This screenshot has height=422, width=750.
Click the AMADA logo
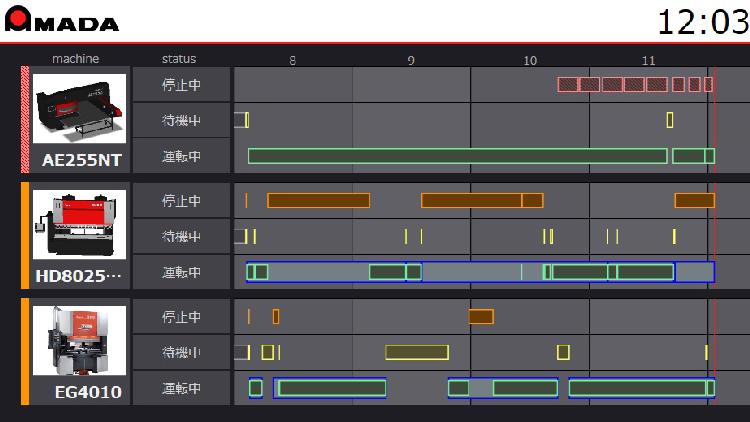(62, 19)
